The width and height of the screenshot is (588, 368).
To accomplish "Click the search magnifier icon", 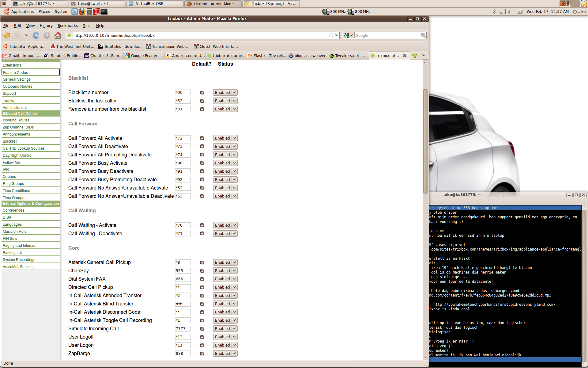I will (423, 35).
